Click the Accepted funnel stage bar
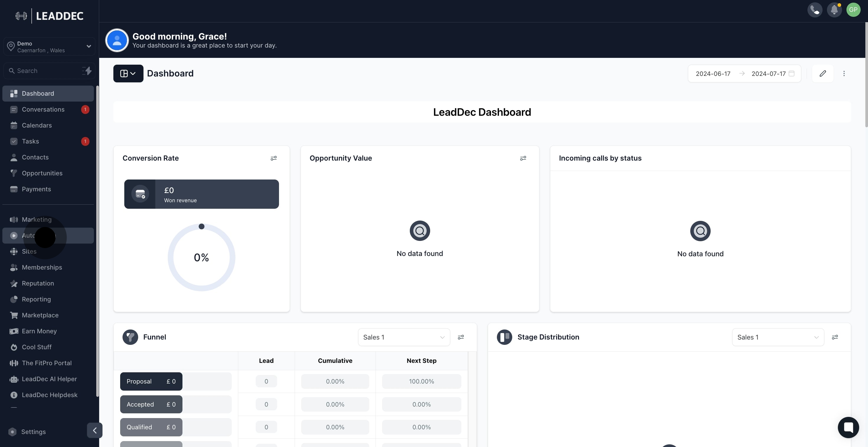Viewport: 868px width, 447px height. (151, 404)
